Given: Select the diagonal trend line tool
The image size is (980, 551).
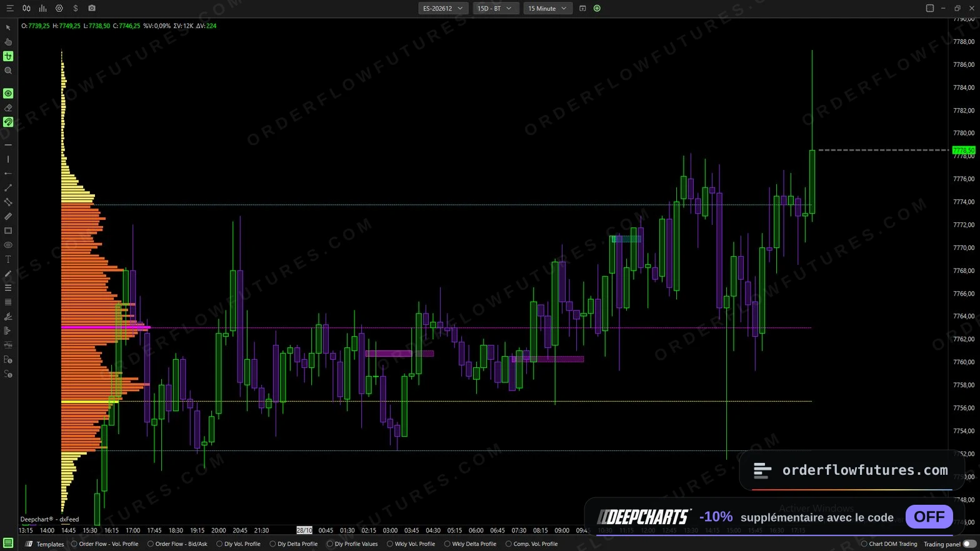Looking at the screenshot, I should (8, 188).
